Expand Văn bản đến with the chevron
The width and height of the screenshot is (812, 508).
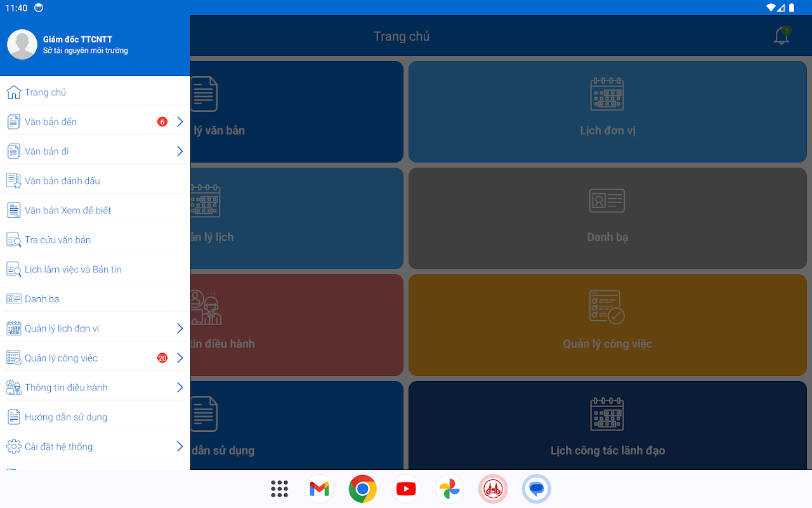[x=180, y=121]
